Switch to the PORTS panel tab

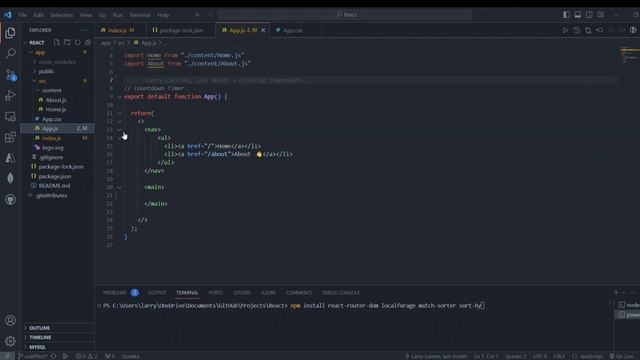[216, 293]
